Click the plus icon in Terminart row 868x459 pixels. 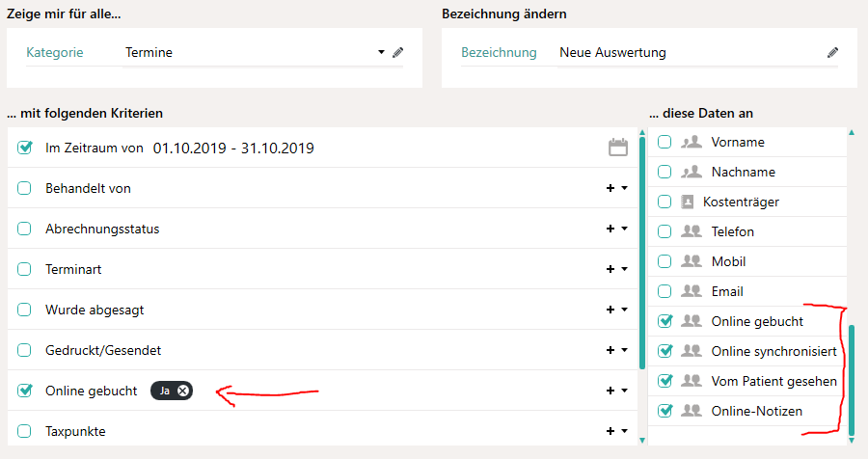point(610,269)
